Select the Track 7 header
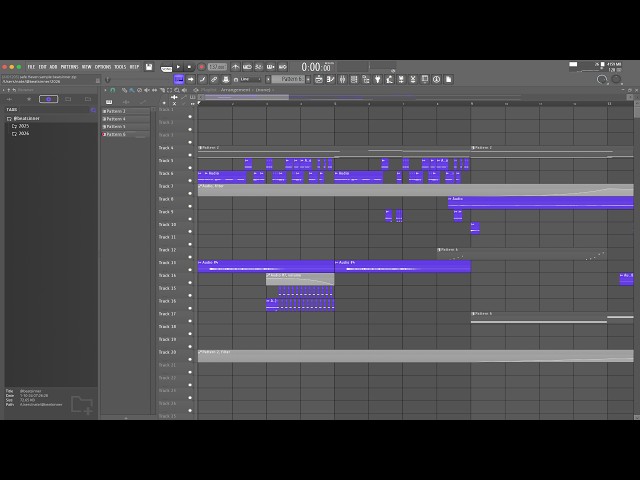640x480 pixels. pyautogui.click(x=176, y=189)
